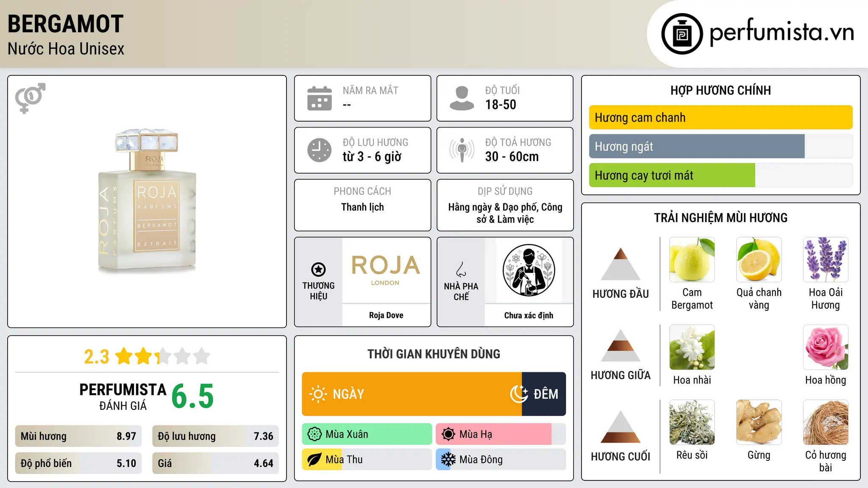
Task: Click the perfume bottle logo icon
Action: 682,34
